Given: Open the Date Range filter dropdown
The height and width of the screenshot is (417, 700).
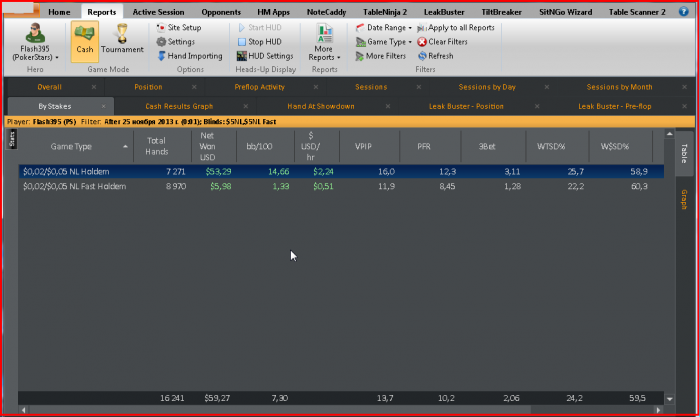Looking at the screenshot, I should coord(383,28).
